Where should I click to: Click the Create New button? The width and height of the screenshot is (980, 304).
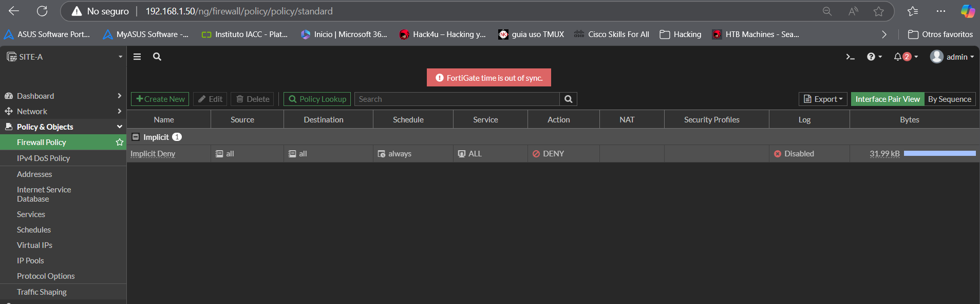click(x=160, y=99)
